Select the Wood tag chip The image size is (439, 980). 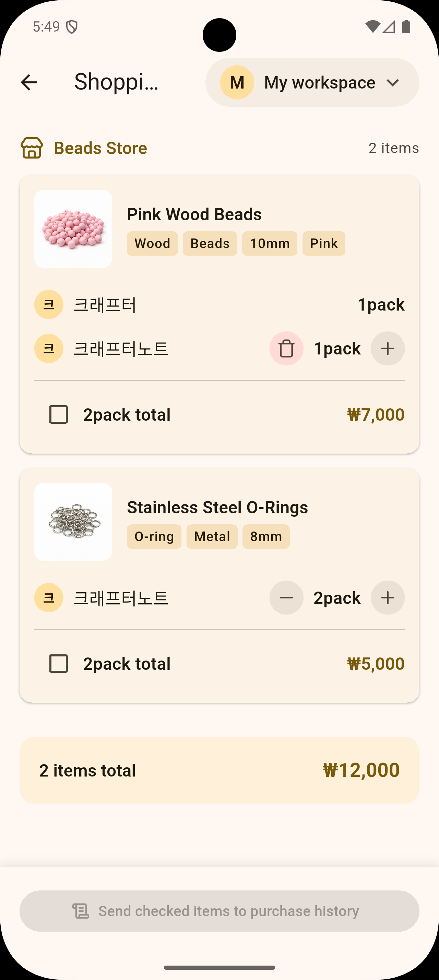[x=152, y=244]
